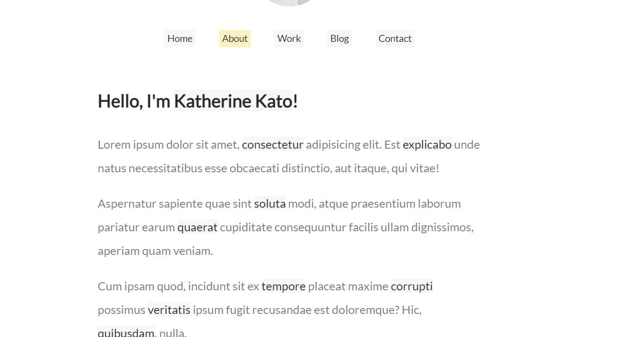Follow the 'tempore' link
The height and width of the screenshot is (337, 644).
pyautogui.click(x=283, y=287)
